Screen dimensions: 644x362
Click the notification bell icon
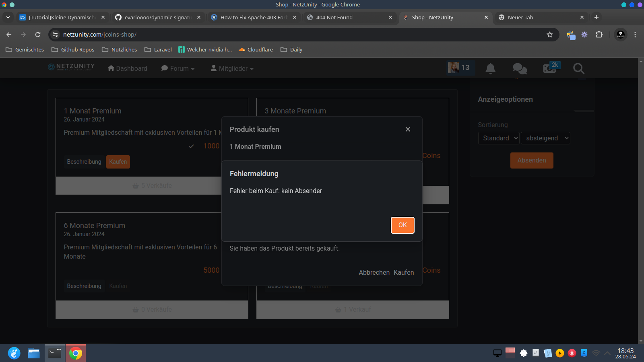[x=490, y=68]
